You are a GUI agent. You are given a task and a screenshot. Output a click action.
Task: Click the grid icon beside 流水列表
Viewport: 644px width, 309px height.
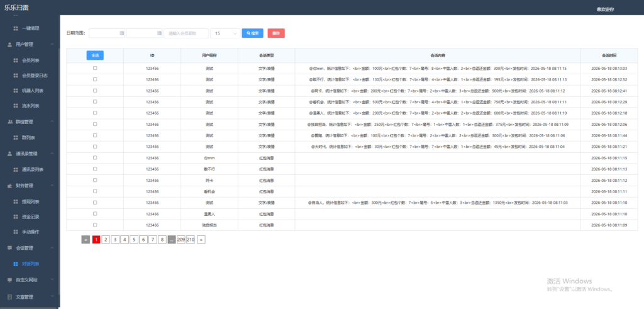[16, 106]
